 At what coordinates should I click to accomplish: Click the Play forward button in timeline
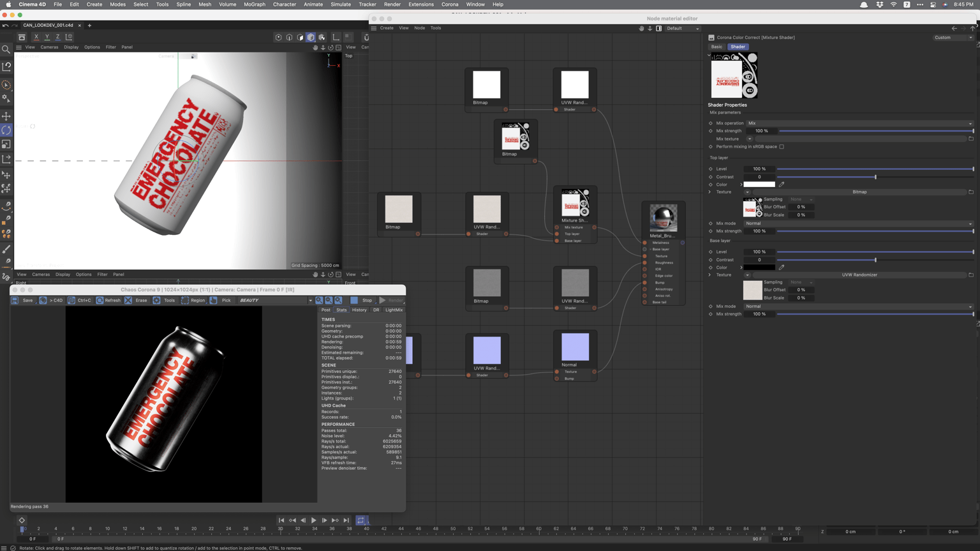[x=313, y=520]
